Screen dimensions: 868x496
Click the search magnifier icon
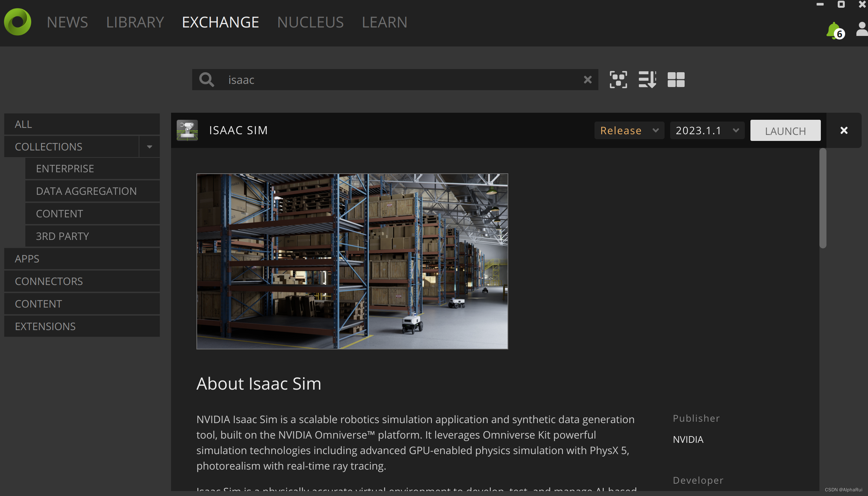pyautogui.click(x=207, y=80)
